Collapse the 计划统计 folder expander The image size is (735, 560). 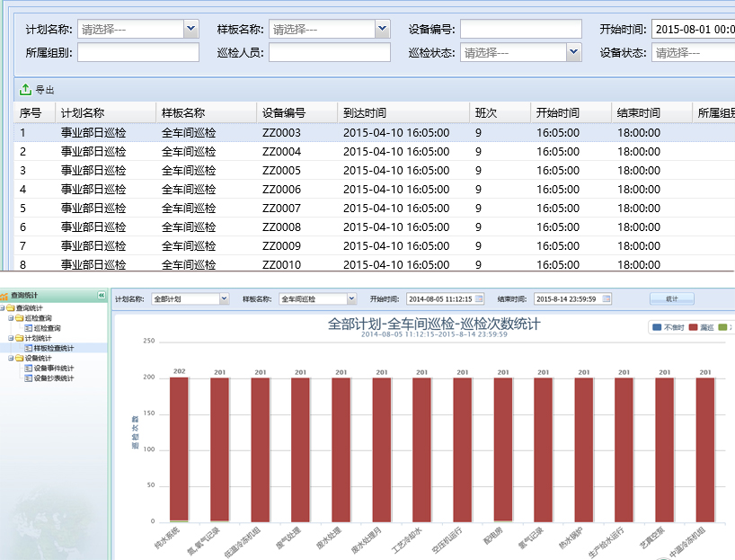click(x=11, y=338)
